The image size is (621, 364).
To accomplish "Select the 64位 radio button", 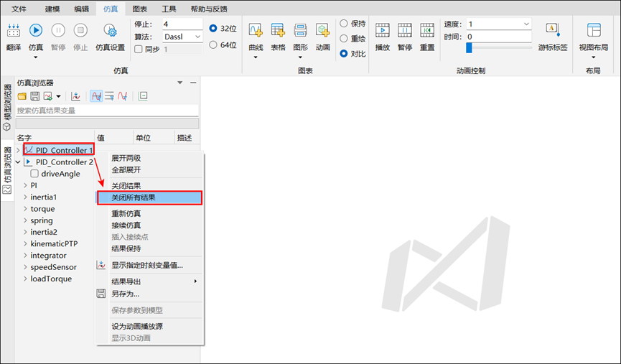I will [213, 45].
